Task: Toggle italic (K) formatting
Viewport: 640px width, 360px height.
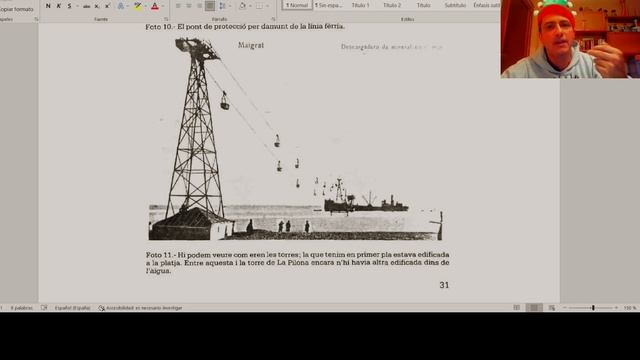Action: (x=59, y=6)
